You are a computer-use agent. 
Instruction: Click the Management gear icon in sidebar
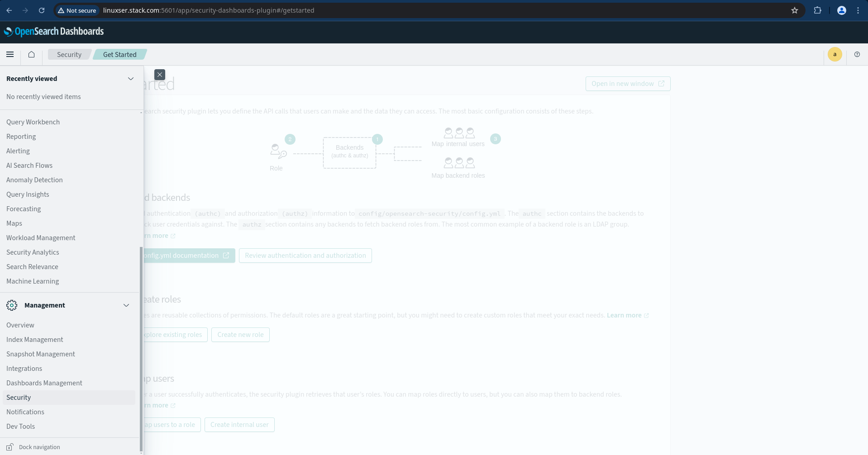click(12, 305)
